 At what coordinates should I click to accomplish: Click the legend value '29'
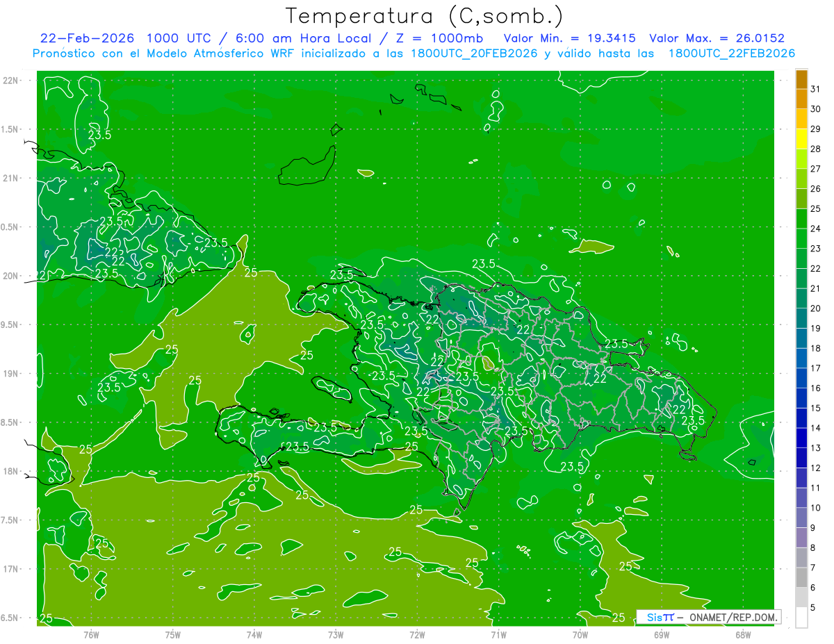tap(816, 129)
